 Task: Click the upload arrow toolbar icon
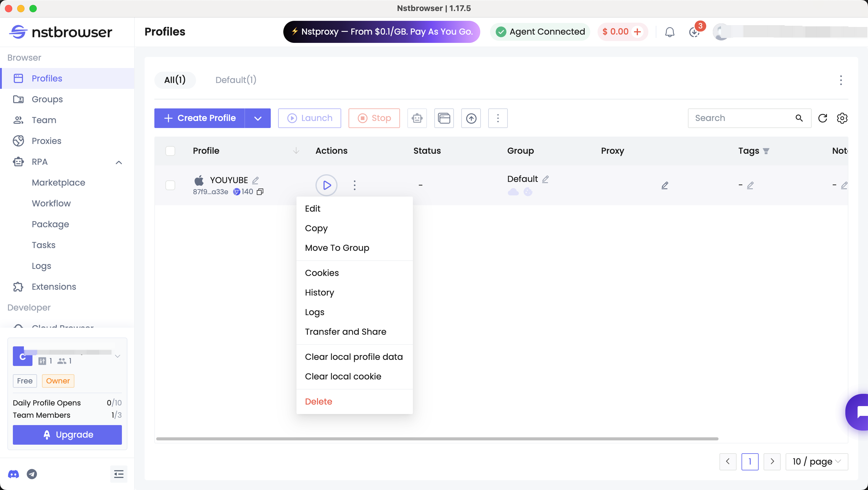pyautogui.click(x=471, y=118)
